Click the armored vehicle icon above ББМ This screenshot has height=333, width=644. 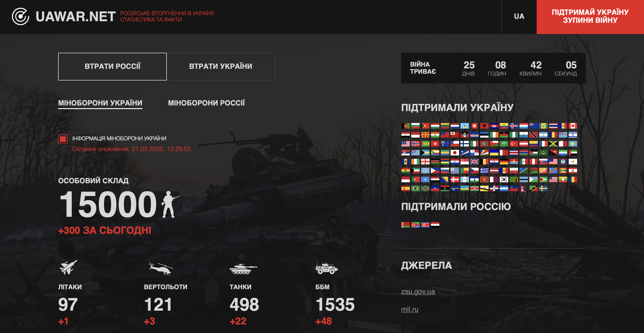coord(326,268)
